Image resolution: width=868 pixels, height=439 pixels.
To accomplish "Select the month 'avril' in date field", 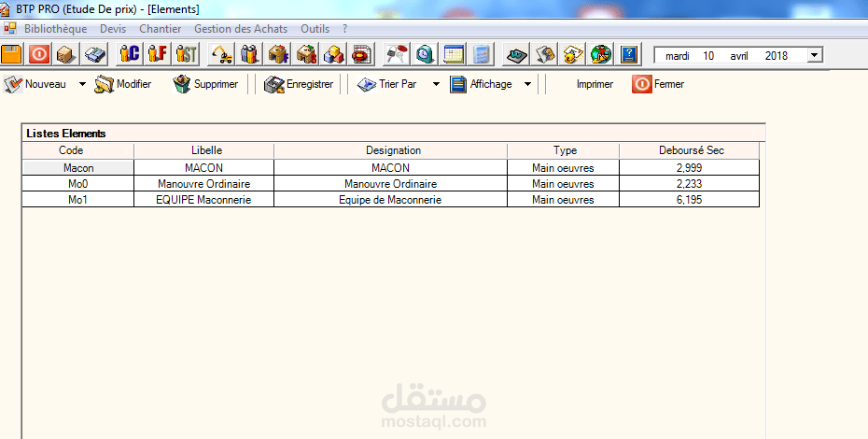I will tap(739, 56).
